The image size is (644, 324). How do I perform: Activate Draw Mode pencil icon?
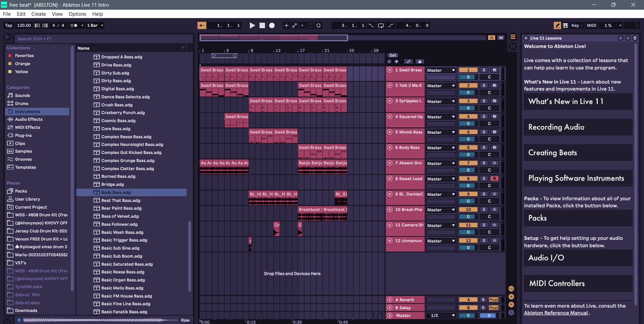click(x=557, y=25)
